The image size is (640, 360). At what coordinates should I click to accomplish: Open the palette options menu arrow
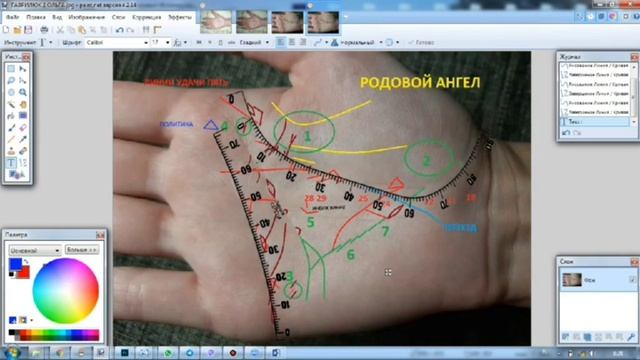click(x=32, y=320)
